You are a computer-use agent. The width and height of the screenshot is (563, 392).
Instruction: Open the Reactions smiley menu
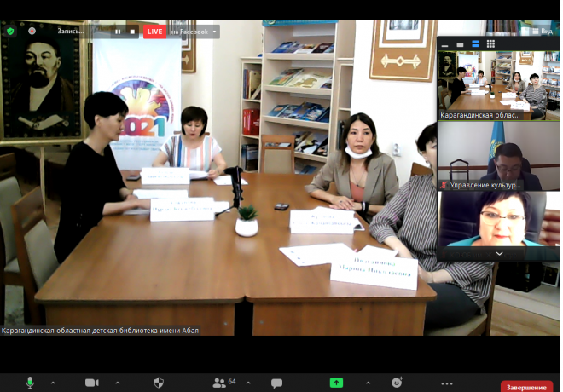(x=397, y=383)
